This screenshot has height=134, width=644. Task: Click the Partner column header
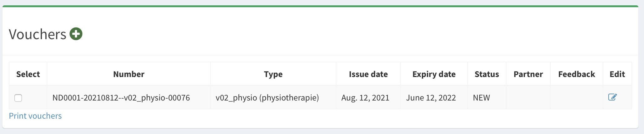tap(528, 74)
